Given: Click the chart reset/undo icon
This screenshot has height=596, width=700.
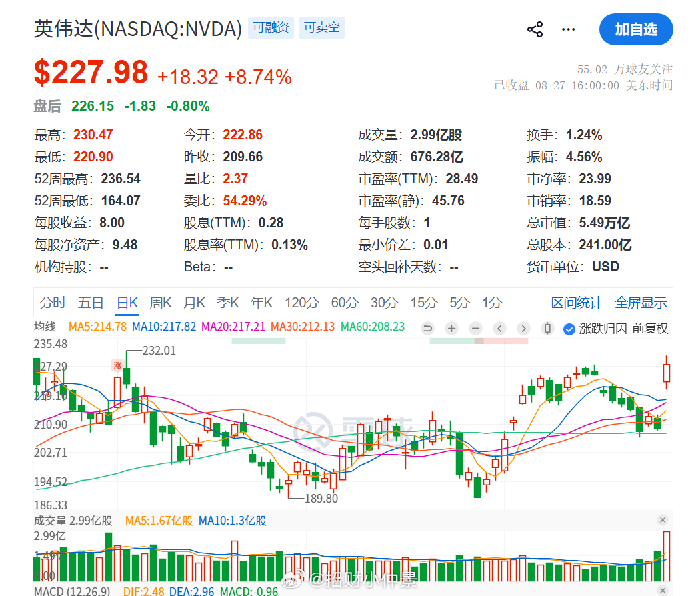Looking at the screenshot, I should (x=427, y=329).
